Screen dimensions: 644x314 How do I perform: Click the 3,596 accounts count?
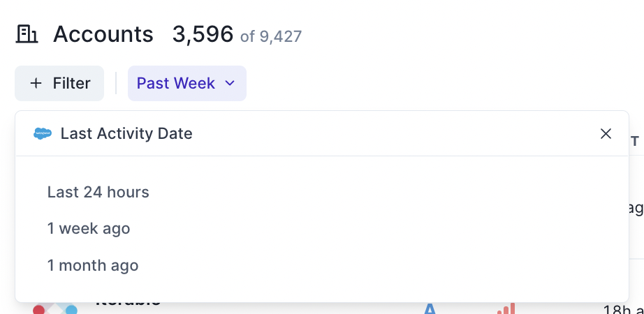pyautogui.click(x=203, y=34)
